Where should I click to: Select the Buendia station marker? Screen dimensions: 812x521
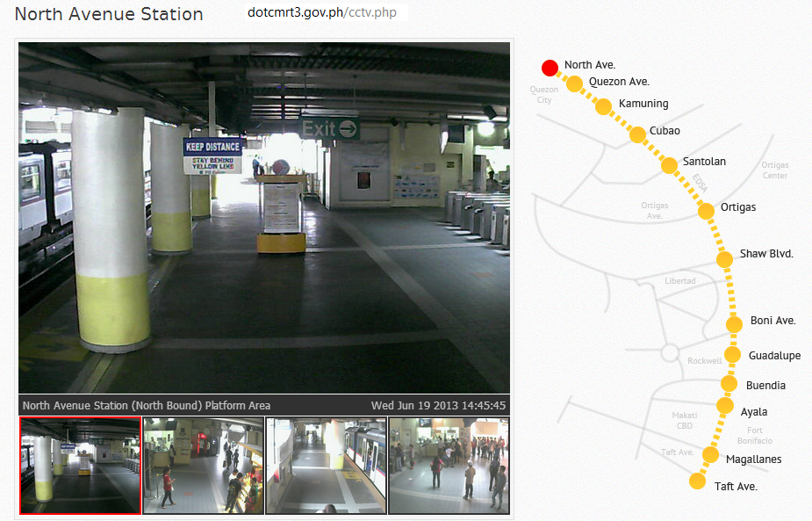(x=729, y=383)
